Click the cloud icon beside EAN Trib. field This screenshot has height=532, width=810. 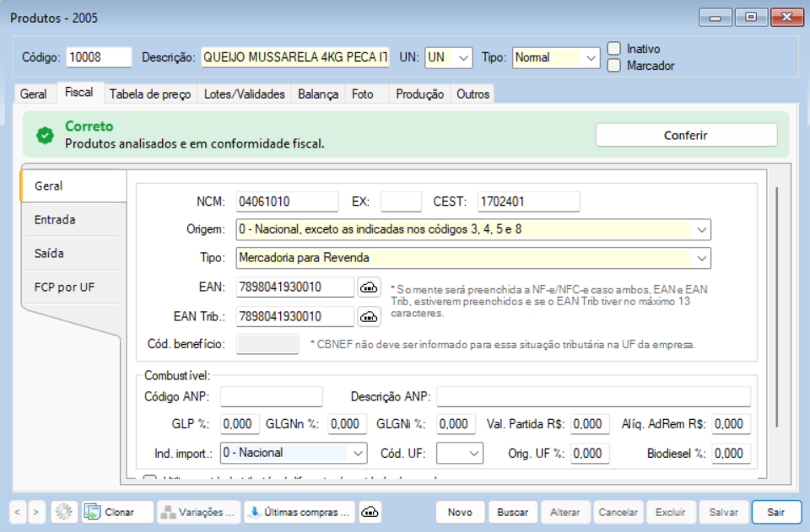tap(369, 316)
